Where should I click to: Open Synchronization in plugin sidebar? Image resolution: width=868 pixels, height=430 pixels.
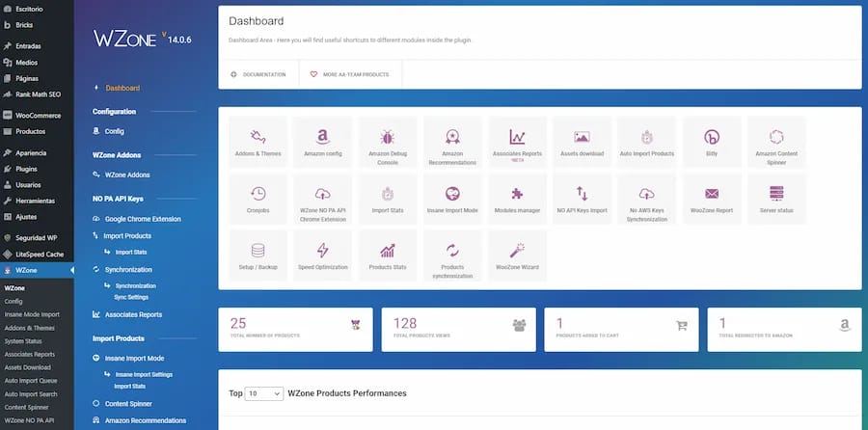[x=128, y=270]
